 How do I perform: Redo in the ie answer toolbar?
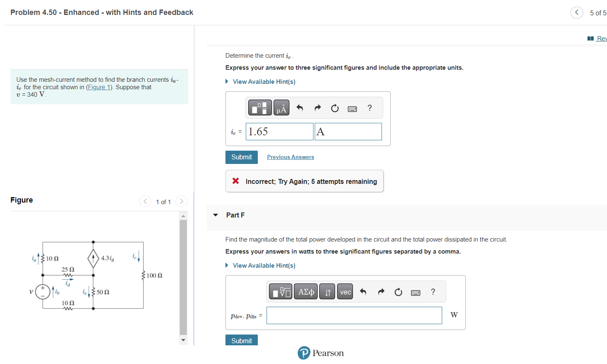click(x=318, y=108)
